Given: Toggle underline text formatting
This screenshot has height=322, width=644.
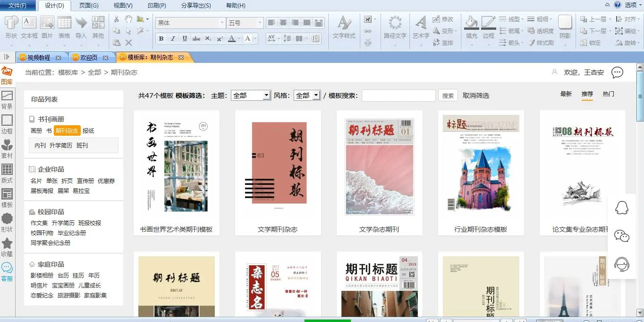Looking at the screenshot, I should [185, 39].
